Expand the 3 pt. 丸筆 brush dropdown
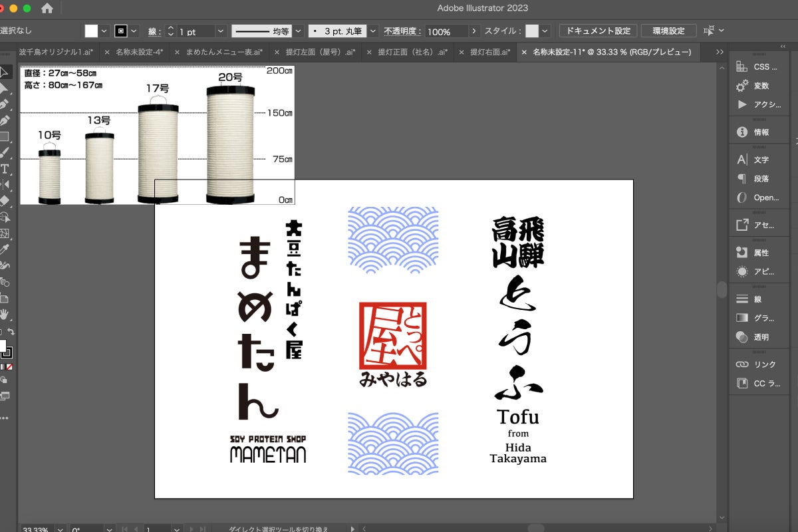The image size is (798, 532). click(x=373, y=31)
